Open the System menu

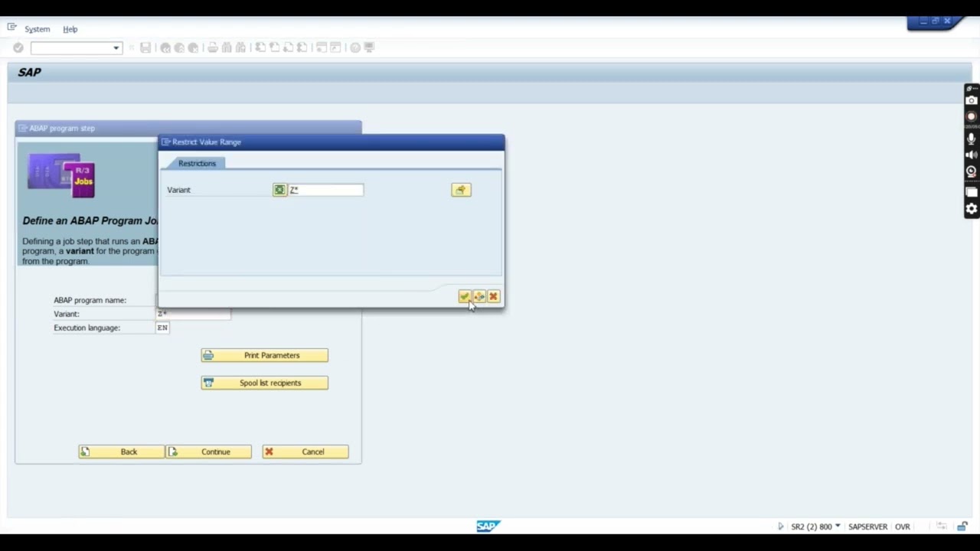pos(37,29)
